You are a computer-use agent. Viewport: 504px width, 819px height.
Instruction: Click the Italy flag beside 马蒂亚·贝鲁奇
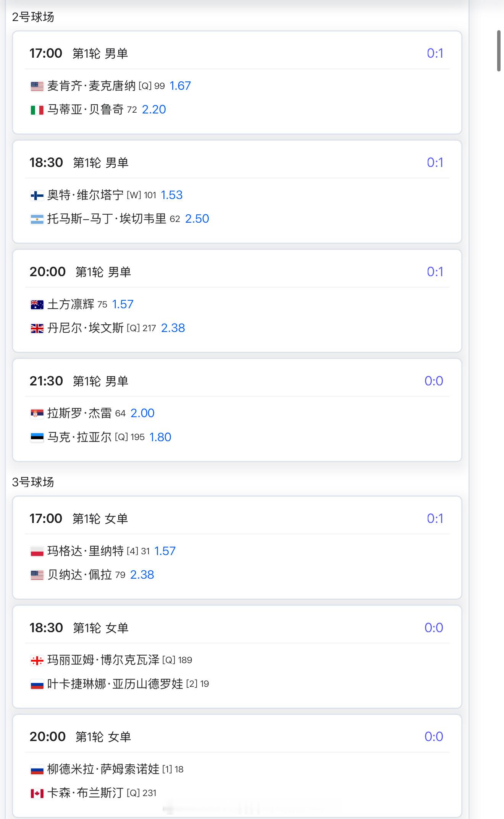point(37,110)
